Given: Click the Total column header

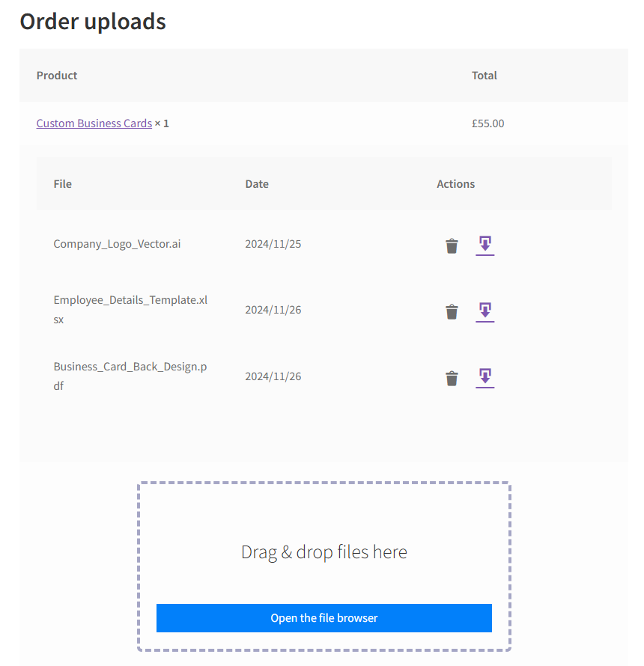Looking at the screenshot, I should (484, 76).
